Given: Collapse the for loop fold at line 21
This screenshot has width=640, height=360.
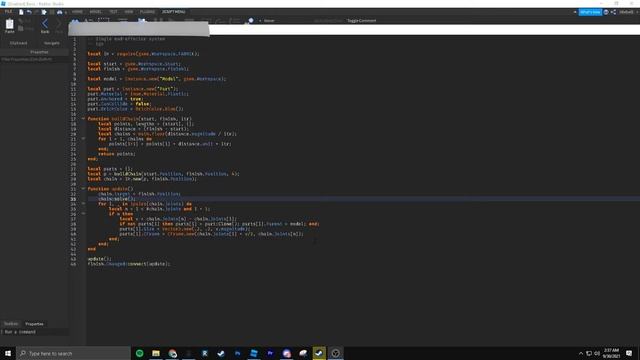Looking at the screenshot, I should point(83,139).
